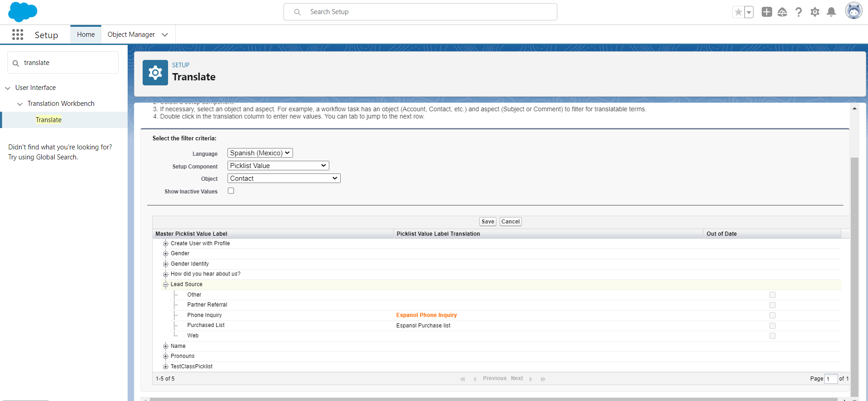Click the Cancel button
Viewport: 868px width, 401px height.
point(510,222)
